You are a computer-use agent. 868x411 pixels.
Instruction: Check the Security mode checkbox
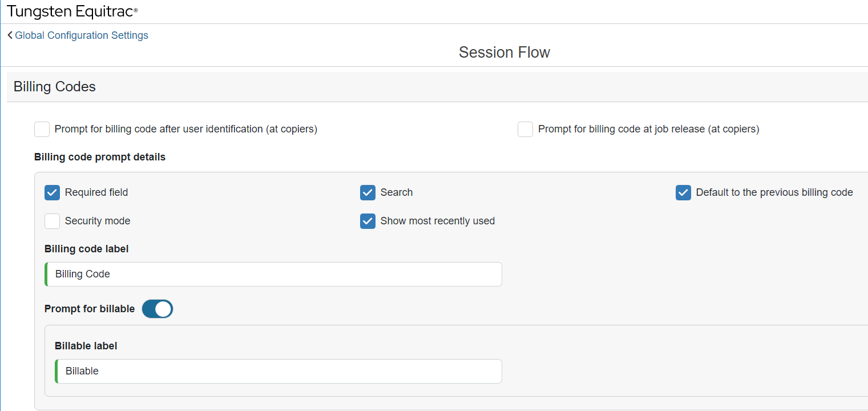pos(52,221)
